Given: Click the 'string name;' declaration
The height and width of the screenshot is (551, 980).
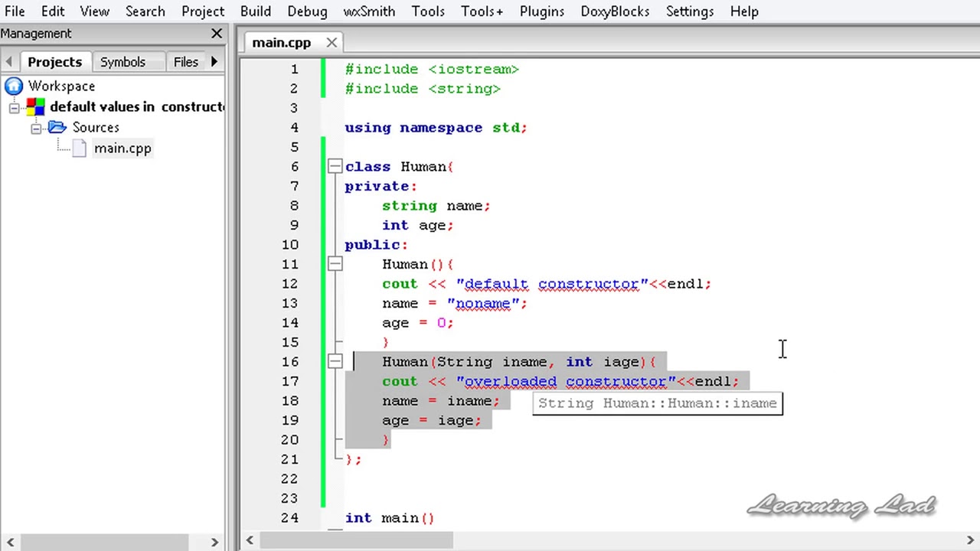Looking at the screenshot, I should pyautogui.click(x=436, y=206).
